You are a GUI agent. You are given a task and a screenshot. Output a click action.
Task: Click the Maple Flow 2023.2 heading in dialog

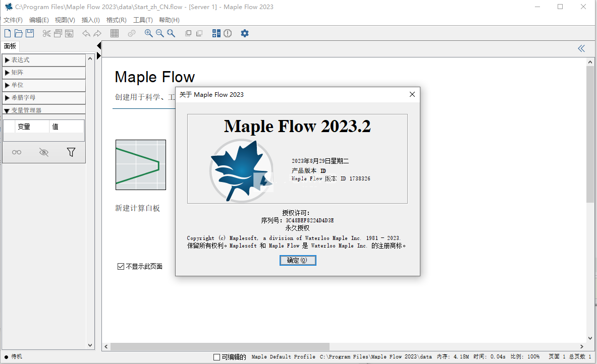pos(297,126)
